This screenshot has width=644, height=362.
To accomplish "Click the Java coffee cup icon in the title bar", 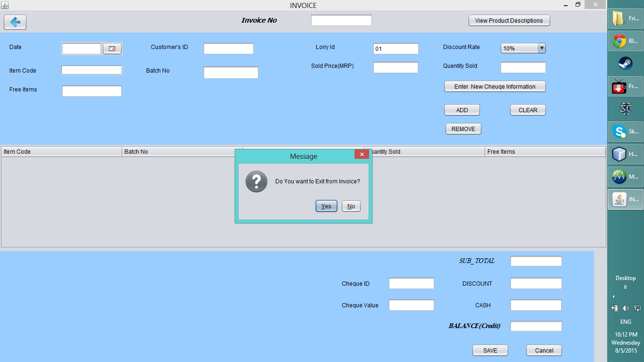I will pos(4,4).
